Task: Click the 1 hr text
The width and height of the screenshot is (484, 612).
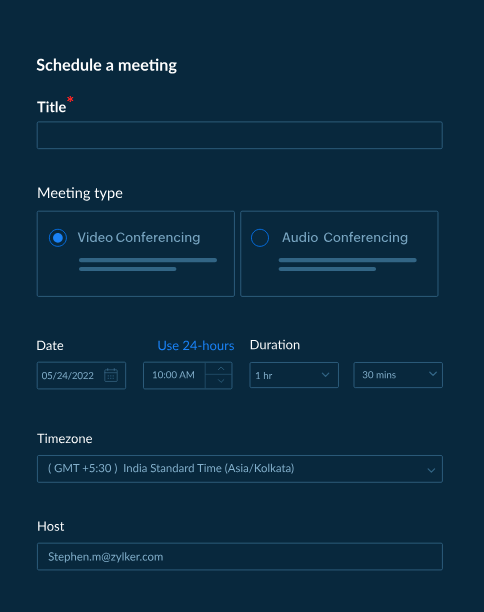Action: point(263,375)
